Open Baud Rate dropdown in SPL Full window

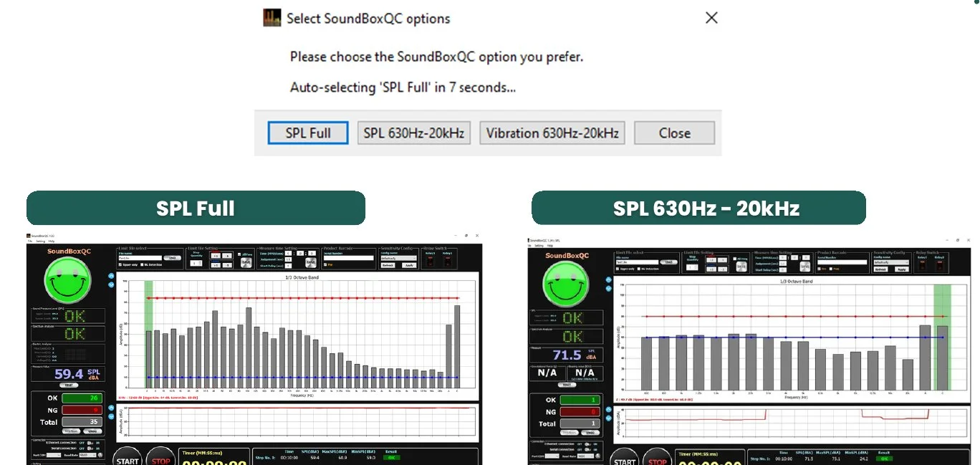[87, 455]
